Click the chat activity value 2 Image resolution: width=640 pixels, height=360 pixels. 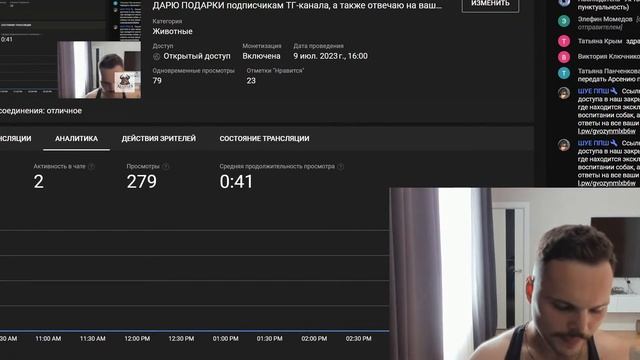38,182
